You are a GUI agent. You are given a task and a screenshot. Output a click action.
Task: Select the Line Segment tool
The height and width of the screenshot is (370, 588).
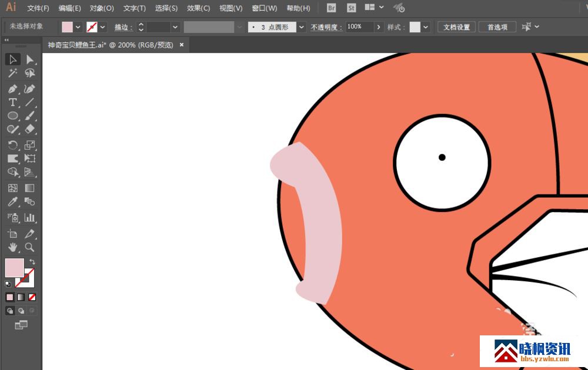(x=29, y=102)
